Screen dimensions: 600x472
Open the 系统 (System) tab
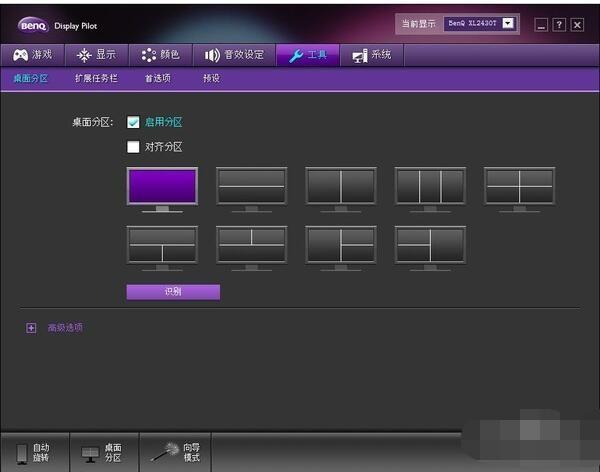pos(372,55)
